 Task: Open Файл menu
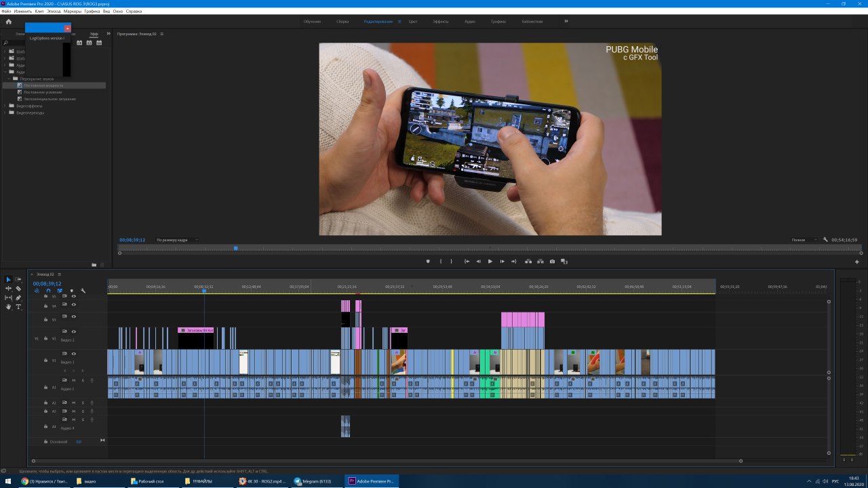coord(6,12)
